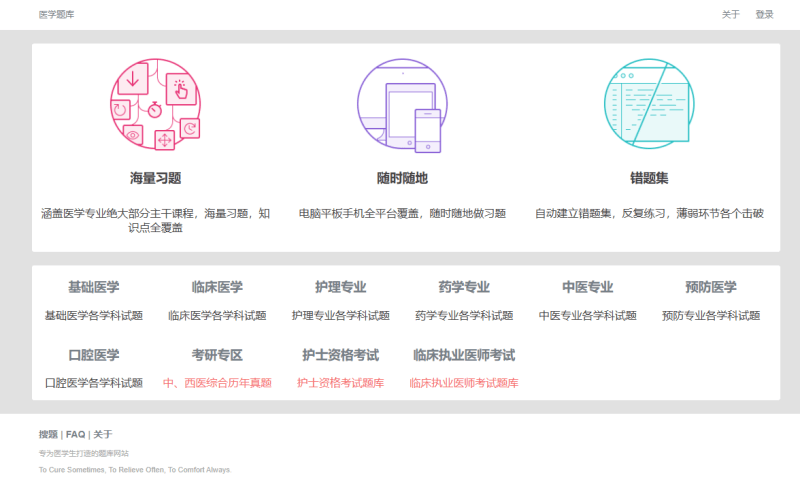Click the 自动建立错题集 description text

649,213
